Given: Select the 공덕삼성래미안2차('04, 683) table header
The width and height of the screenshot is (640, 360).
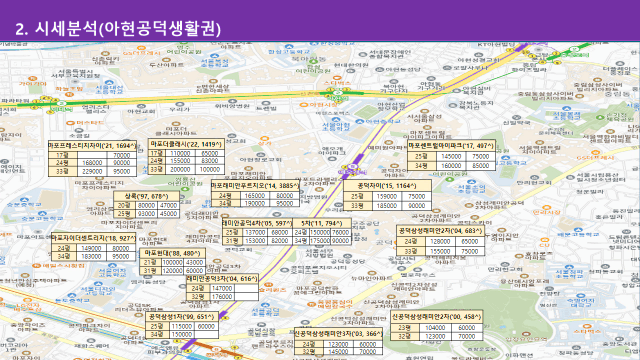Looking at the screenshot, I should point(440,231).
